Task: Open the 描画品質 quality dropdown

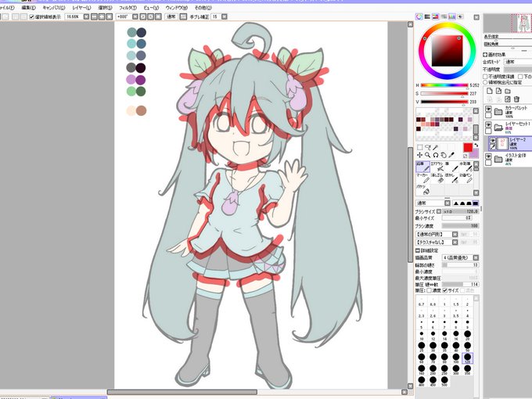Action: [460, 258]
